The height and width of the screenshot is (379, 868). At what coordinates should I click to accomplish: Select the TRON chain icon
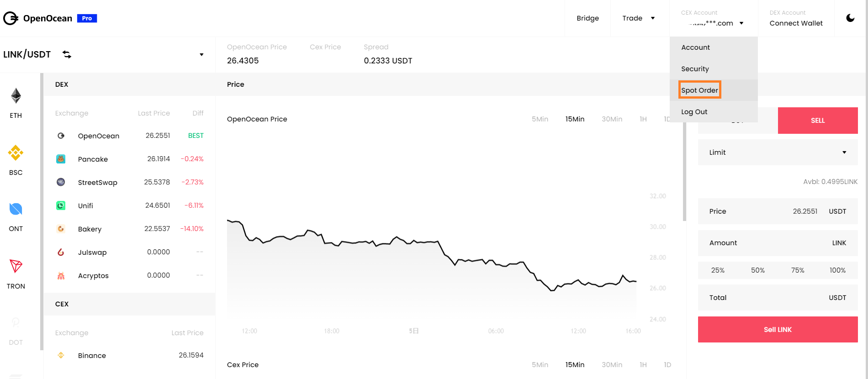coord(16,266)
